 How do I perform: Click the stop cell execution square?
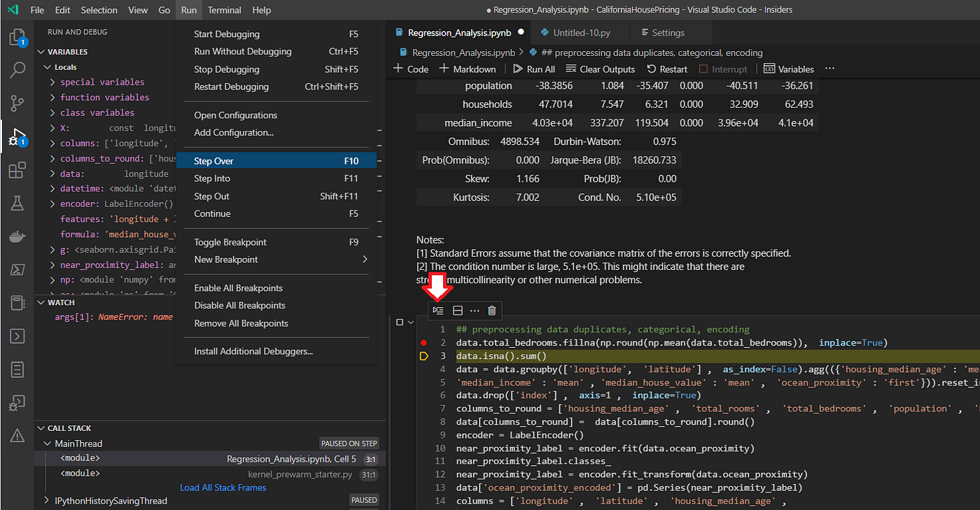[x=400, y=323]
